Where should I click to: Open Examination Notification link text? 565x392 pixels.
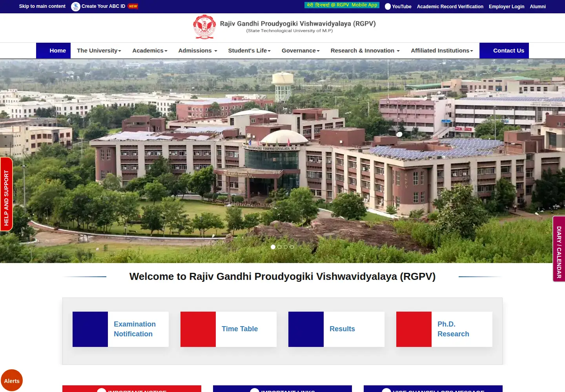[x=135, y=329]
